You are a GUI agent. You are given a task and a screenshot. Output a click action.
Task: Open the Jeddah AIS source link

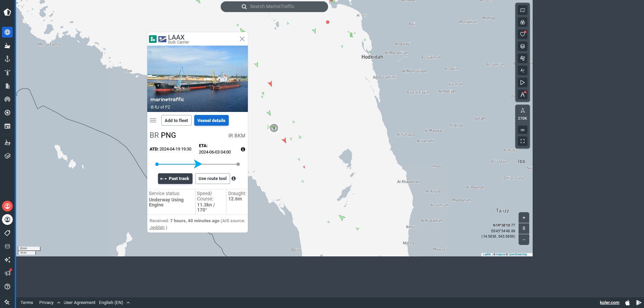pos(157,227)
